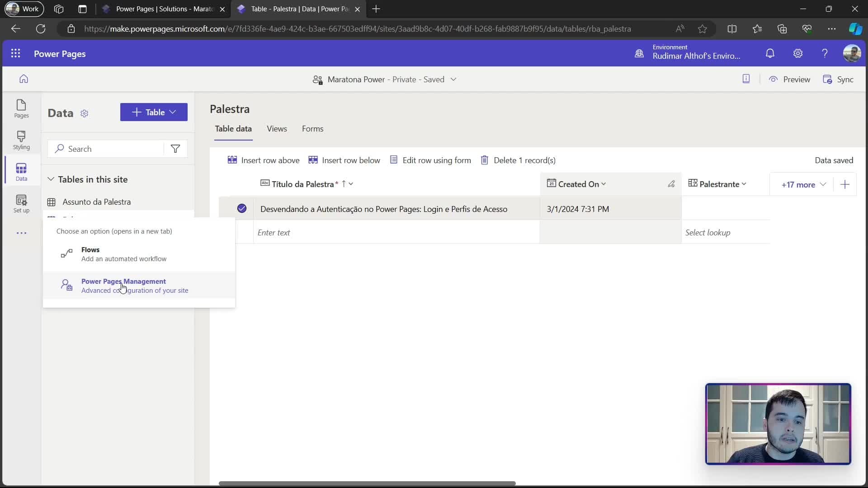Switch to Power Pages Solutions browser tab
The height and width of the screenshot is (488, 868).
click(x=163, y=9)
